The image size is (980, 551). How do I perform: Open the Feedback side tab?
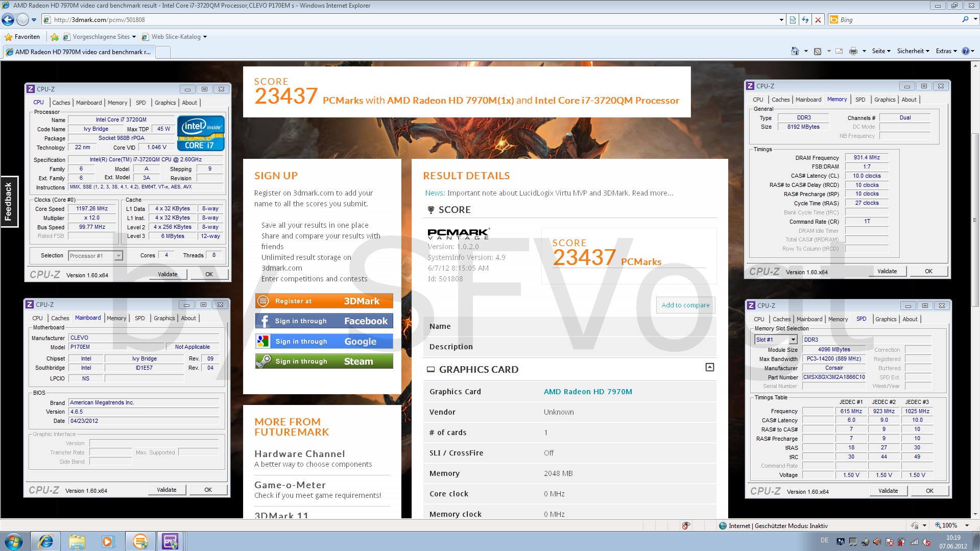pos(9,202)
